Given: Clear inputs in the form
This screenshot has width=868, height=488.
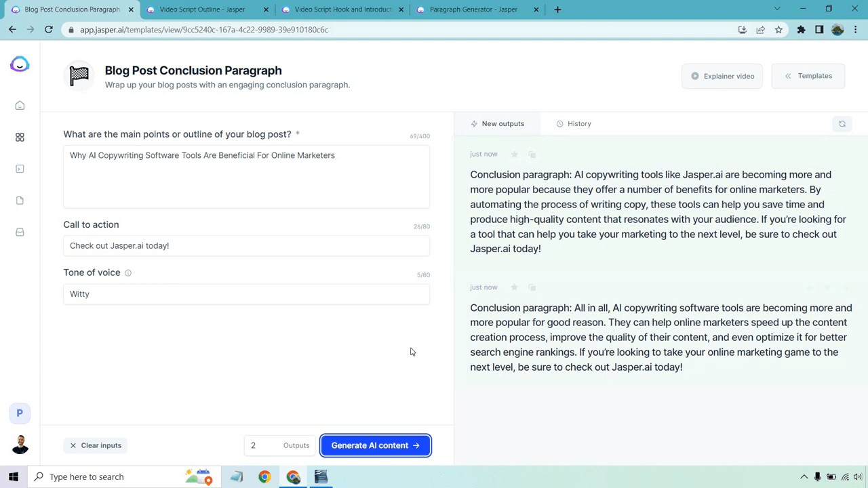Looking at the screenshot, I should 96,445.
